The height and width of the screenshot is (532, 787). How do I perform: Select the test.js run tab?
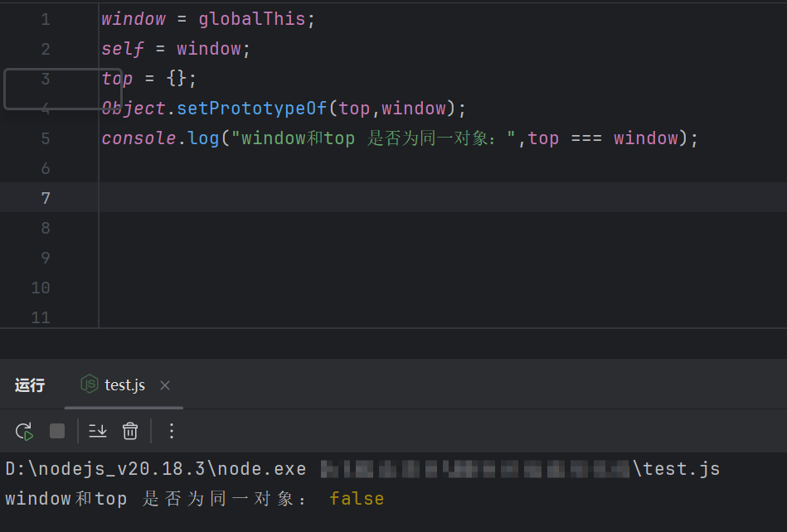(x=124, y=385)
